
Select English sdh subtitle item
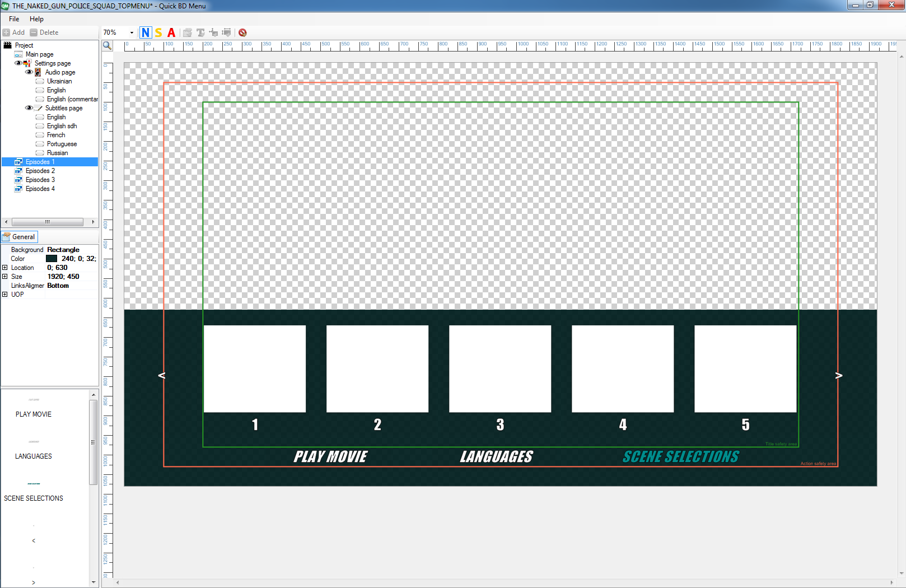click(x=62, y=126)
